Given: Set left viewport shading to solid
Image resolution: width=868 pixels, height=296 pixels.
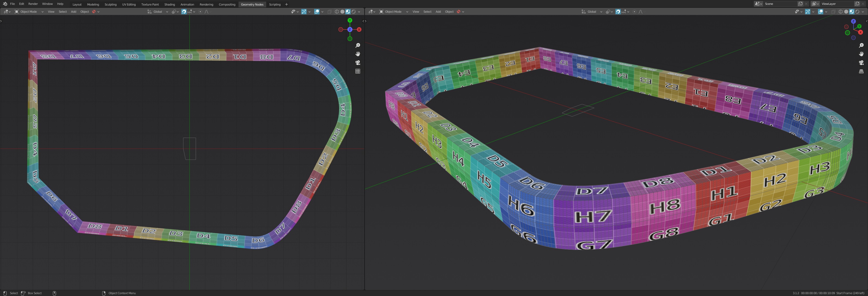Looking at the screenshot, I should point(342,12).
